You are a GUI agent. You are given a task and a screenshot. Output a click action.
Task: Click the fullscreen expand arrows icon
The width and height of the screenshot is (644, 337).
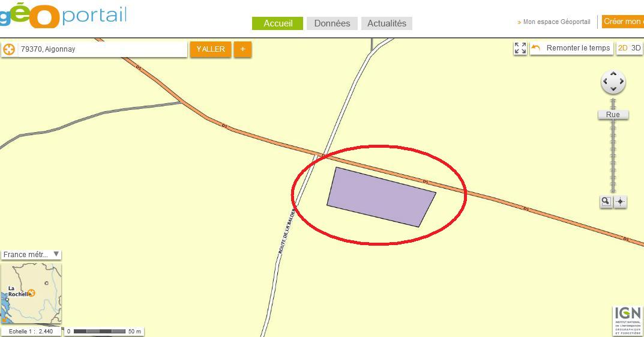click(520, 48)
